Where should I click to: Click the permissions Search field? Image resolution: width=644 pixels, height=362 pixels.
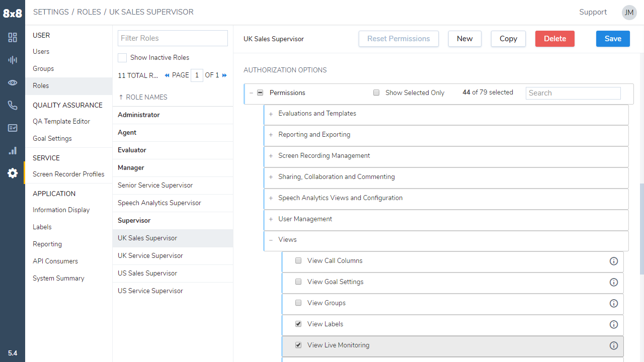[x=573, y=93]
